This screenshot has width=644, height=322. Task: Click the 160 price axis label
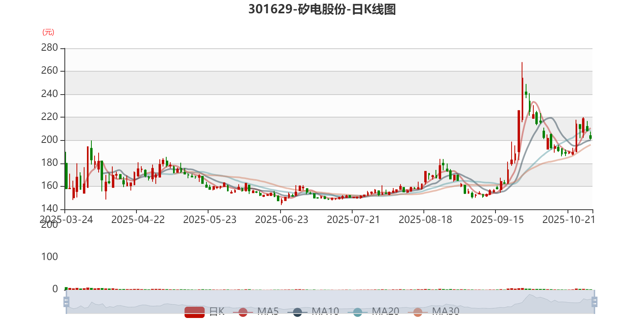click(x=50, y=186)
